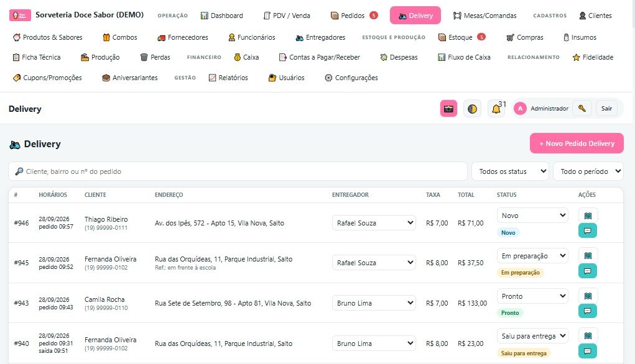Change delivery driver for order #943
The image size is (635, 364).
(x=374, y=303)
